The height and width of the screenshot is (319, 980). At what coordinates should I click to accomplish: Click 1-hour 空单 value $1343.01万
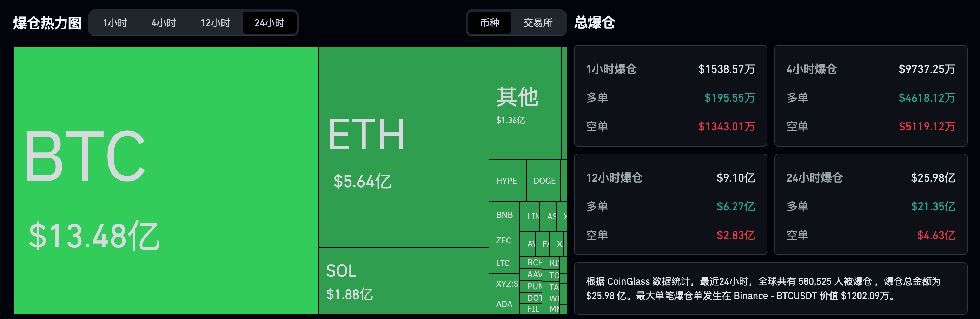coord(727,127)
